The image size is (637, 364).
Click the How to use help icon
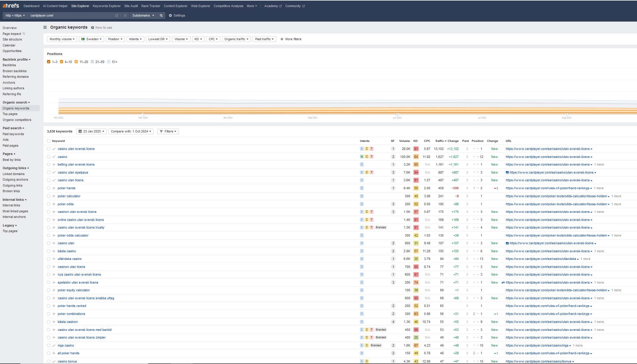click(93, 27)
